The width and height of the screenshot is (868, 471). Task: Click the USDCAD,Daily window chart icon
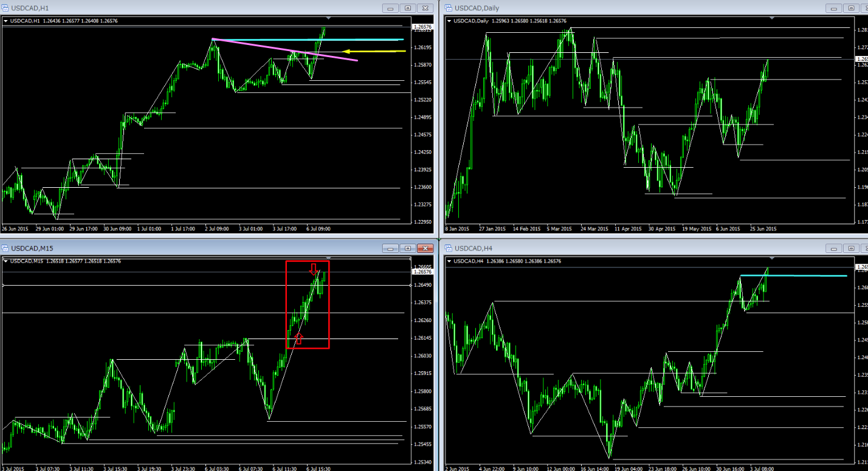[449, 8]
